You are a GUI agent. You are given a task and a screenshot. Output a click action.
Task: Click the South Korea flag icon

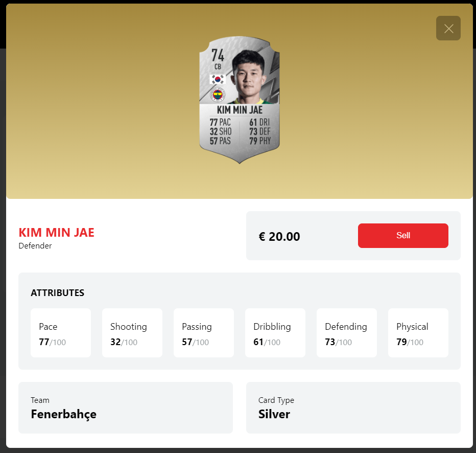pyautogui.click(x=218, y=80)
